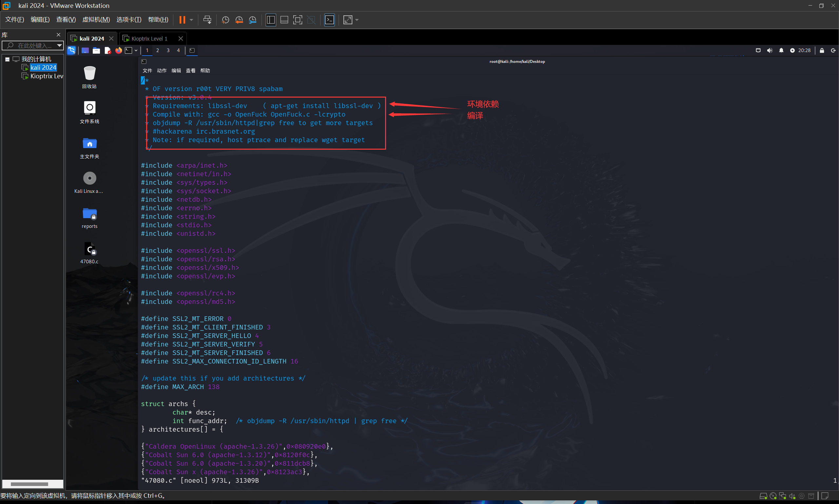Revert the VM to its previous snapshot

(x=239, y=20)
